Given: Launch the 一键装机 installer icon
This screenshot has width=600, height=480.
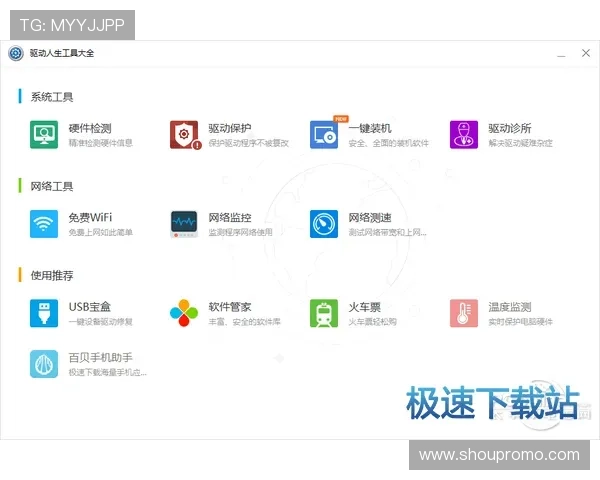Looking at the screenshot, I should [x=324, y=135].
